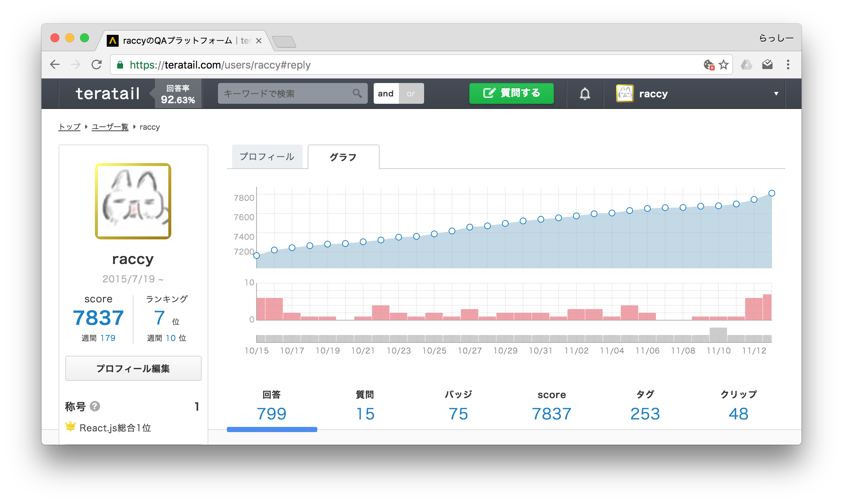Switch to the プロフィール tab

click(x=267, y=157)
